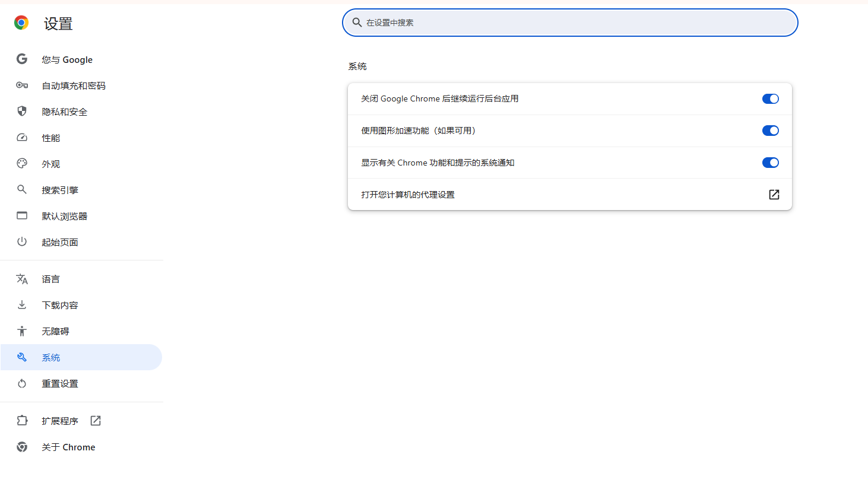Click the speedometer icon for 性能
Image resolution: width=868 pixels, height=483 pixels.
(22, 138)
